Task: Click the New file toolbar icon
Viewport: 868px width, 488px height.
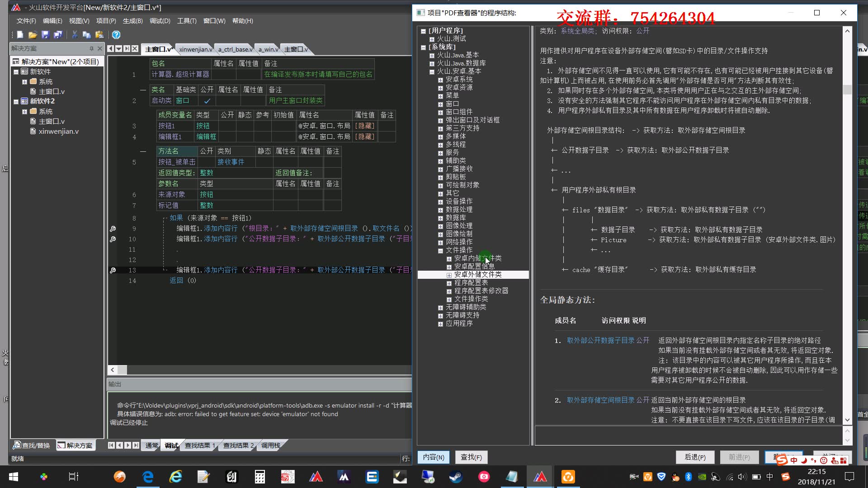Action: tap(20, 35)
